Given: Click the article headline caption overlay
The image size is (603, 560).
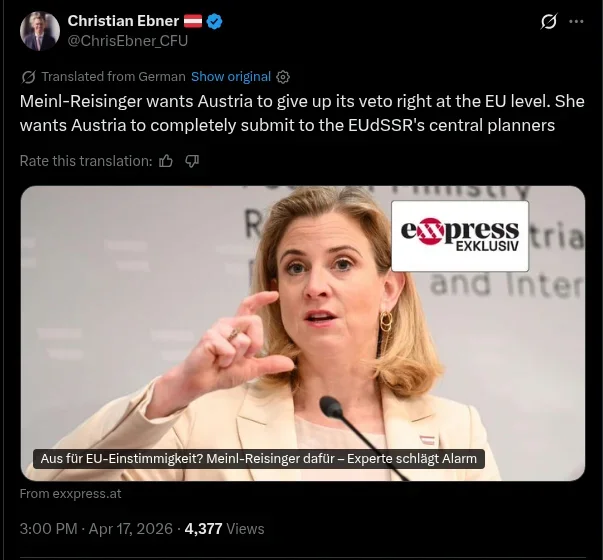Looking at the screenshot, I should 259,458.
